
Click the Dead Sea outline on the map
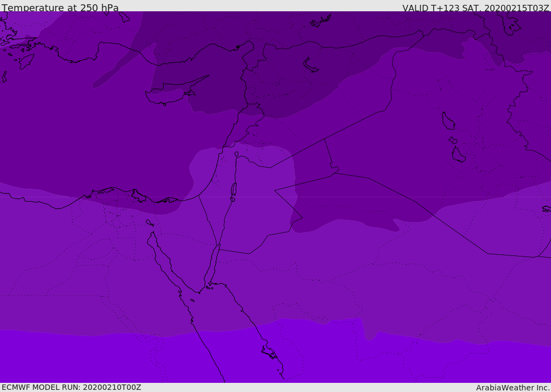click(x=234, y=189)
